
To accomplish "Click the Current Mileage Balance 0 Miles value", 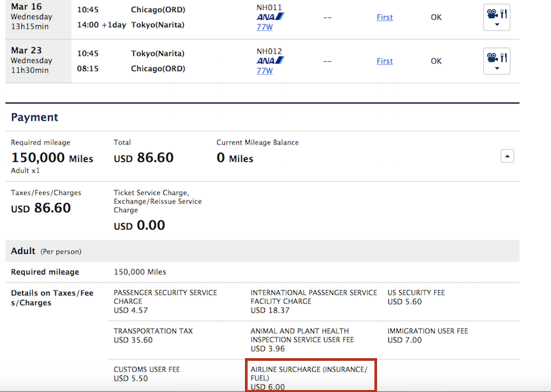I will [x=234, y=159].
